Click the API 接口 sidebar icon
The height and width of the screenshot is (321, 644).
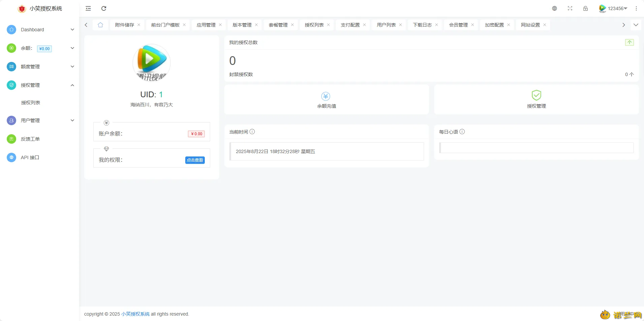(11, 157)
